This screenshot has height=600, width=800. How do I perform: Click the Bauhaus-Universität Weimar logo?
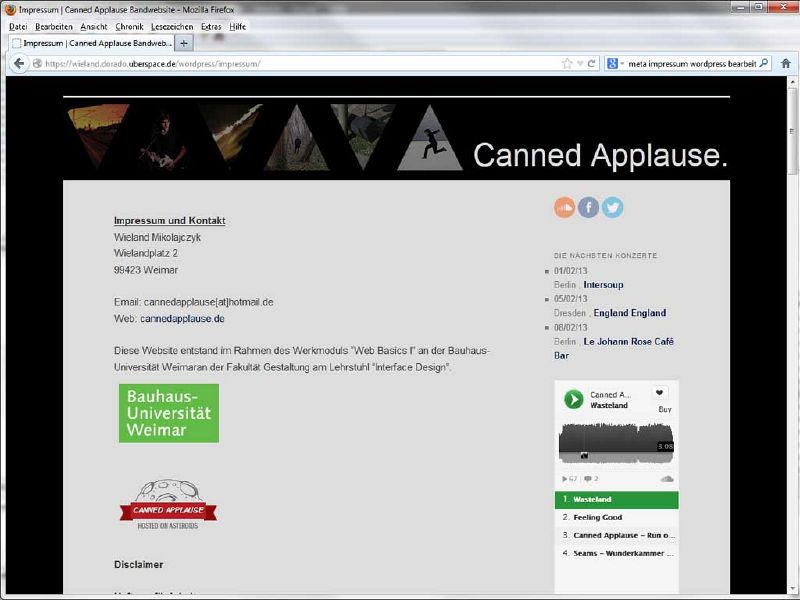(169, 413)
